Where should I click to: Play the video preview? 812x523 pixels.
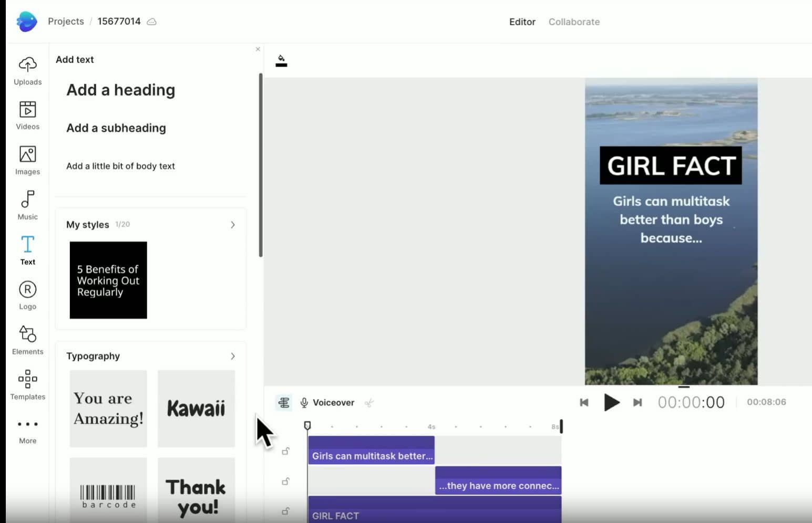[x=611, y=402]
